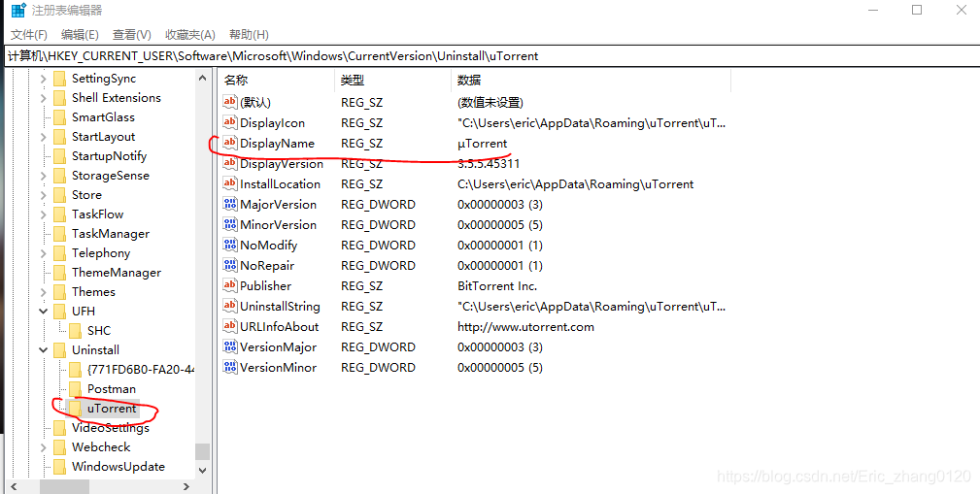The width and height of the screenshot is (980, 494).
Task: Select the SHC folder icon
Action: (76, 330)
